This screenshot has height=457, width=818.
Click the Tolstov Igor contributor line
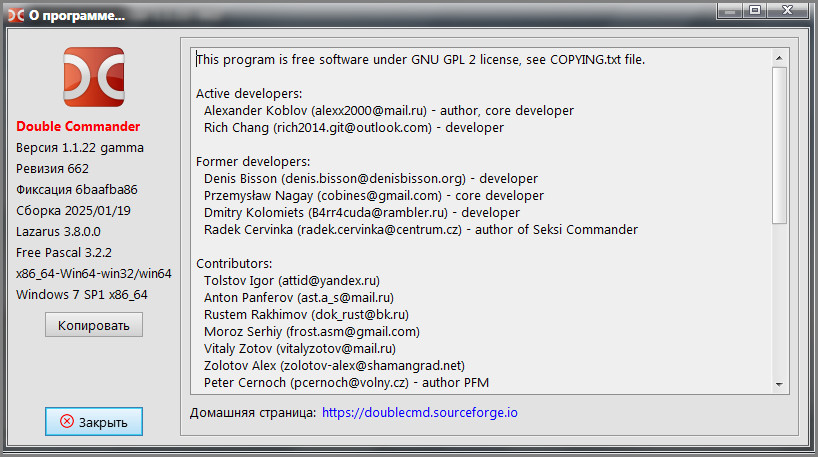click(x=292, y=281)
